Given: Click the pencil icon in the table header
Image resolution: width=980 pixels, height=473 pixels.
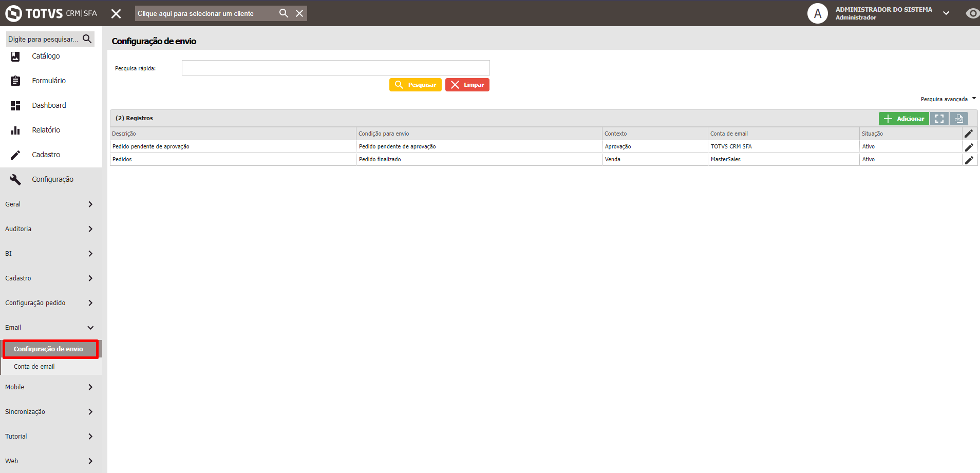Looking at the screenshot, I should pos(969,134).
